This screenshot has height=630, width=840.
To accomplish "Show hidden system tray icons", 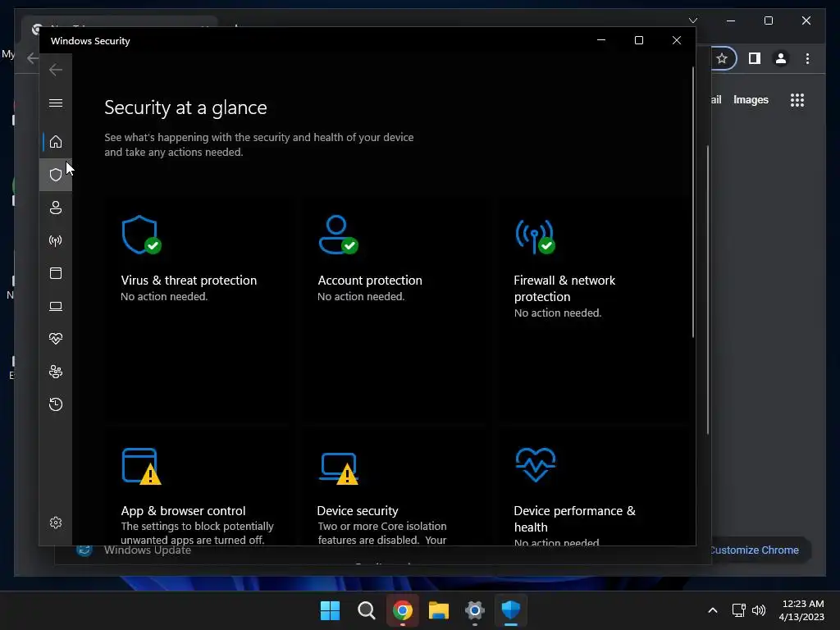I will [713, 610].
